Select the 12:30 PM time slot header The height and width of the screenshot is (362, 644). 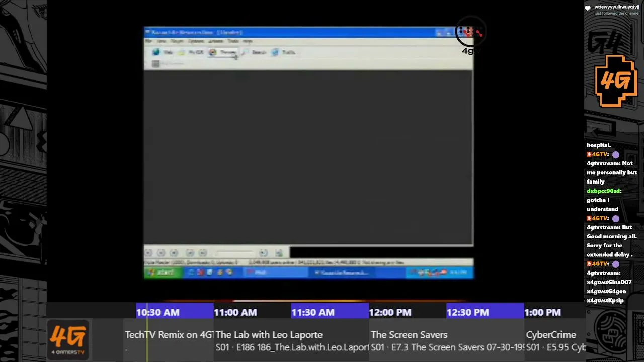[x=485, y=312]
